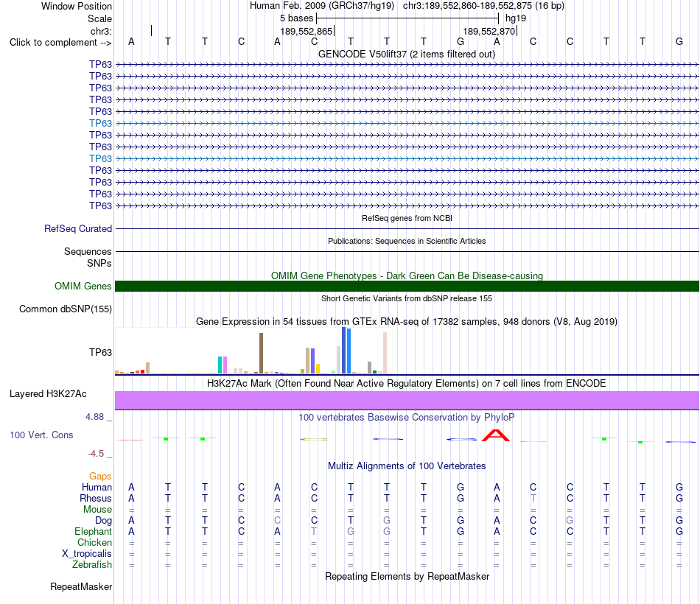
Task: Click the red A peak in PhyloP track
Action: pyautogui.click(x=496, y=435)
